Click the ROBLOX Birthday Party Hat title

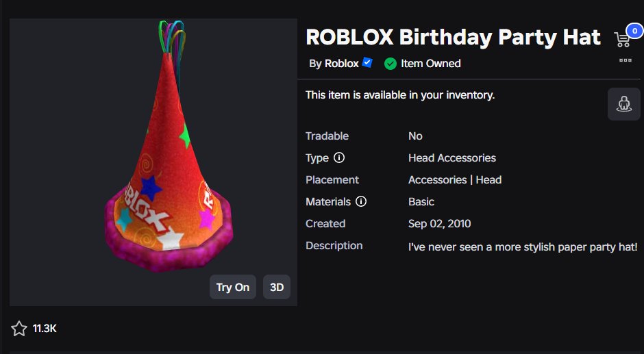(x=453, y=37)
